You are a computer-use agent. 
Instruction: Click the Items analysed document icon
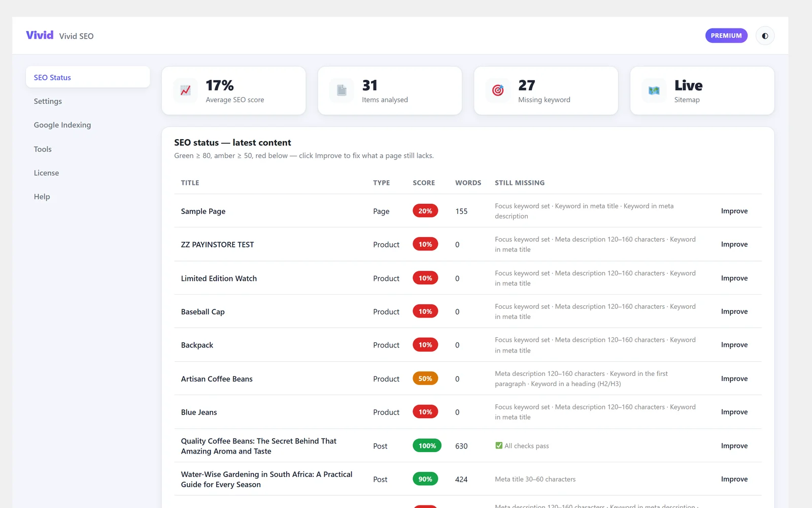pos(342,90)
